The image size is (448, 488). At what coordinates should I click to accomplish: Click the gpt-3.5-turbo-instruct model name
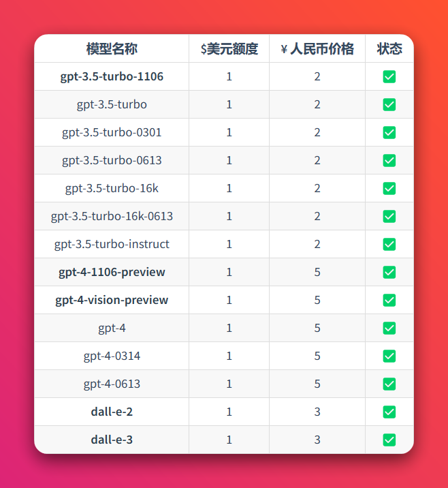[112, 244]
